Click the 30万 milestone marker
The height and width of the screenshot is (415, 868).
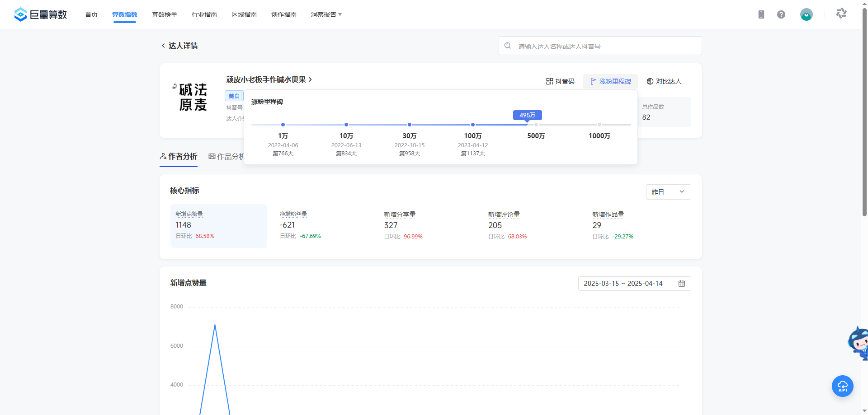[x=410, y=125]
